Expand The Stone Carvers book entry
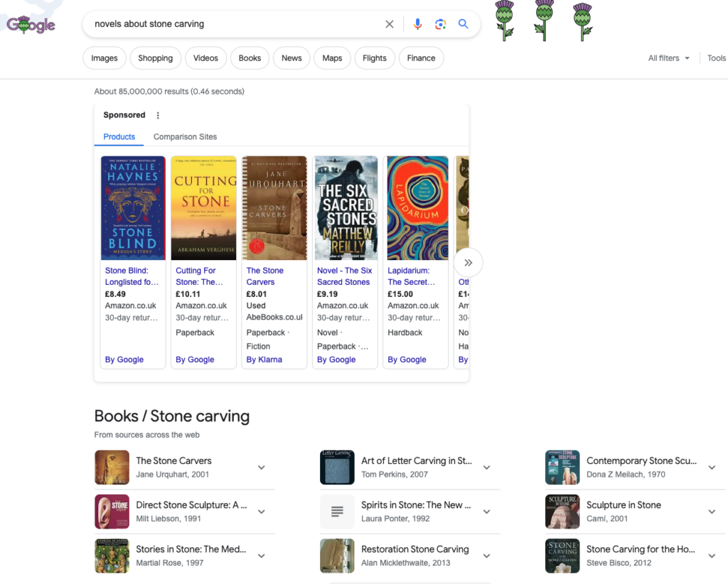728x584 pixels. click(261, 467)
